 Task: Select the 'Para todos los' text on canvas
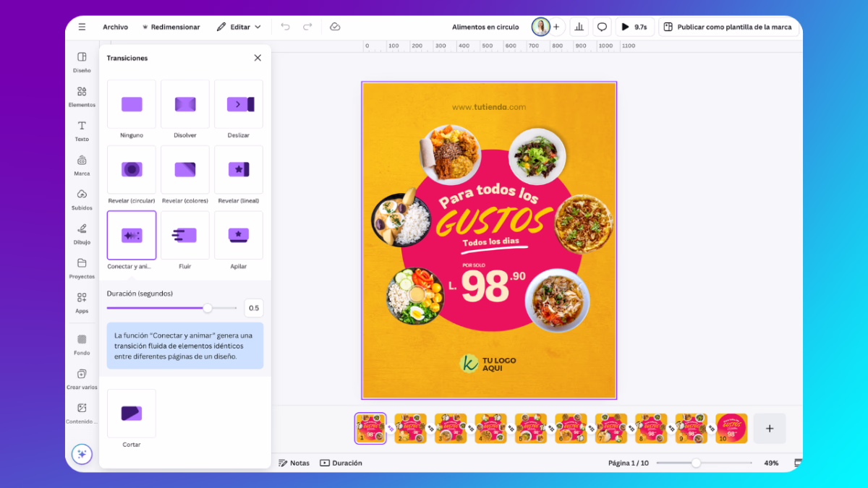tap(488, 195)
